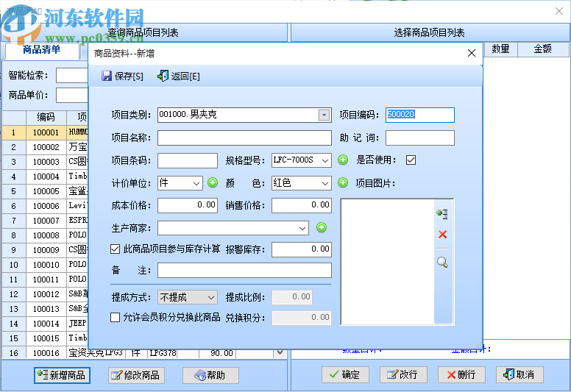Screen dimensions: 571x392
Task: Click the 改行 button
Action: coord(403,374)
